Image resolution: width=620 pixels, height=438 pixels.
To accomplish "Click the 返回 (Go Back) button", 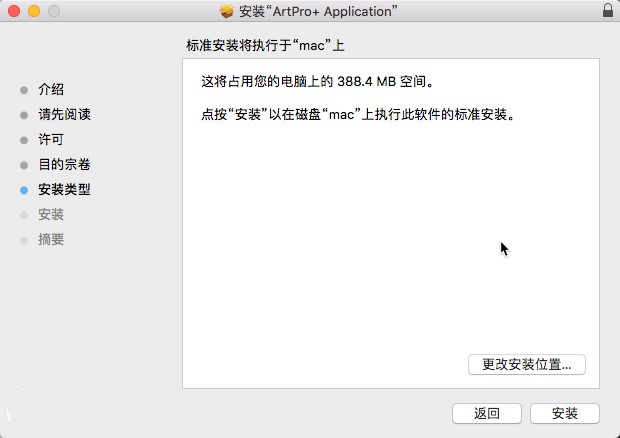I will click(x=487, y=413).
